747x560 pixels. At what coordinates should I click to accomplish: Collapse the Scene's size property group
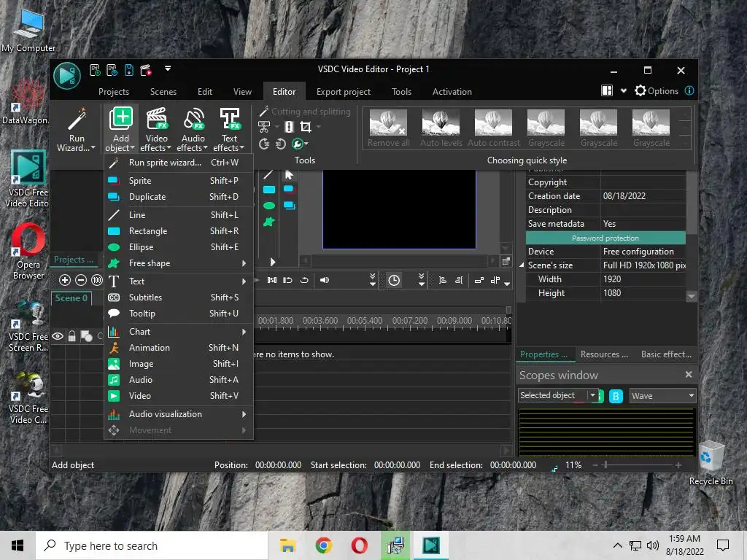522,265
